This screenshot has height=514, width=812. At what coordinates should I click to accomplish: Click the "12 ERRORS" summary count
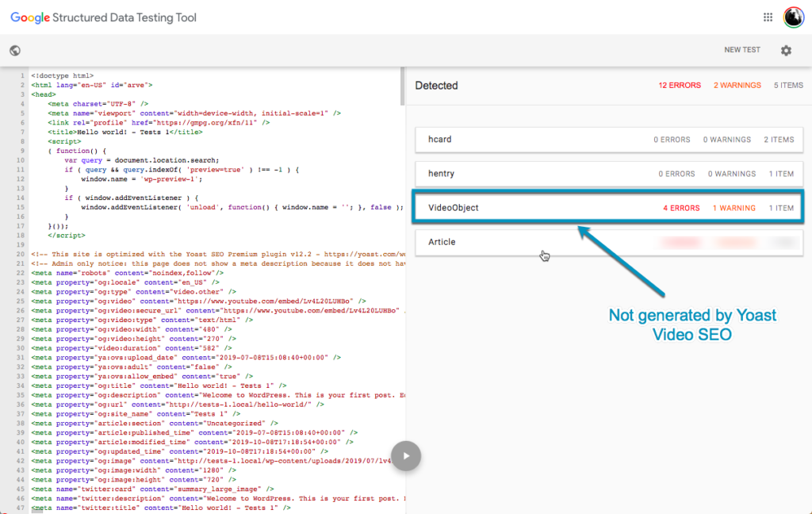[x=680, y=86]
